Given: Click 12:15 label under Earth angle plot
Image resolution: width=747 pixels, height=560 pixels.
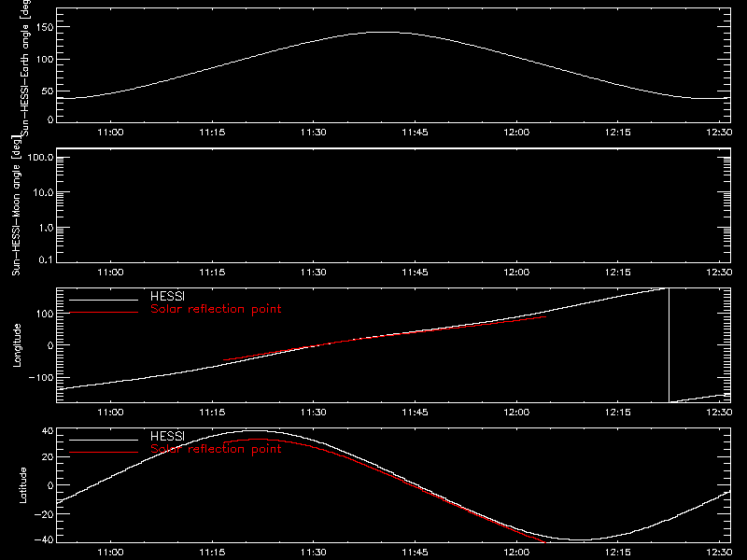Looking at the screenshot, I should point(618,133).
